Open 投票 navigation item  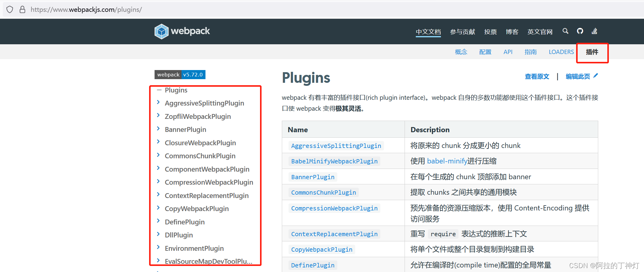click(x=490, y=32)
